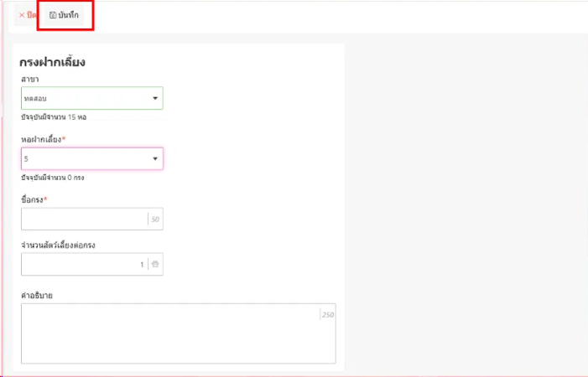Open the หอฝากเลี้ยง dropdown showing 5

coord(84,159)
